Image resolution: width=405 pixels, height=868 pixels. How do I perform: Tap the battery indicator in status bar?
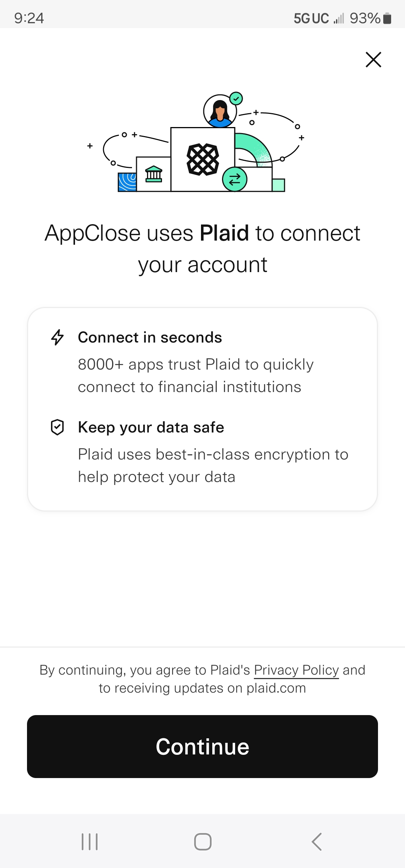[x=387, y=18]
